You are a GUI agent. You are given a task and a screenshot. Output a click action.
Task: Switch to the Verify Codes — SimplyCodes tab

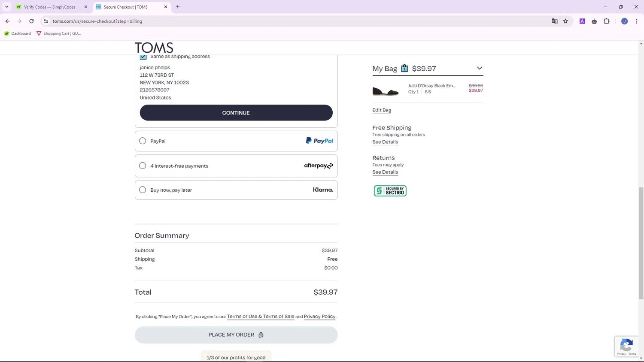(x=50, y=7)
